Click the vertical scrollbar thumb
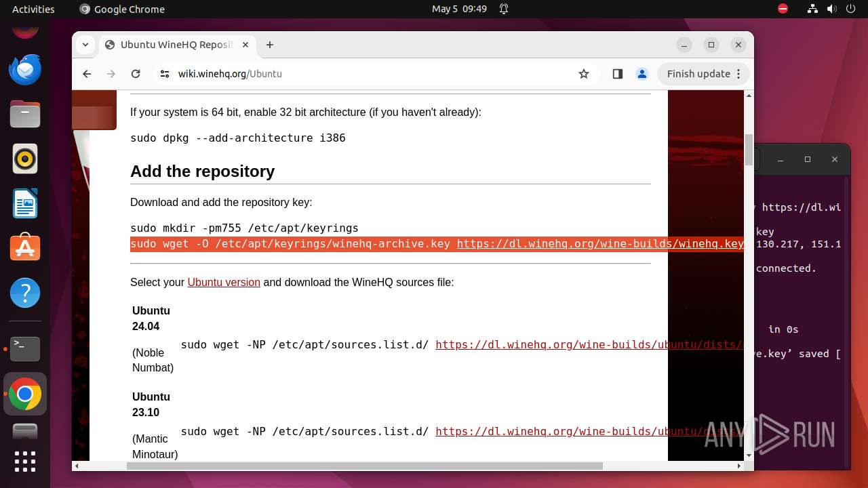This screenshot has height=488, width=868. point(749,150)
